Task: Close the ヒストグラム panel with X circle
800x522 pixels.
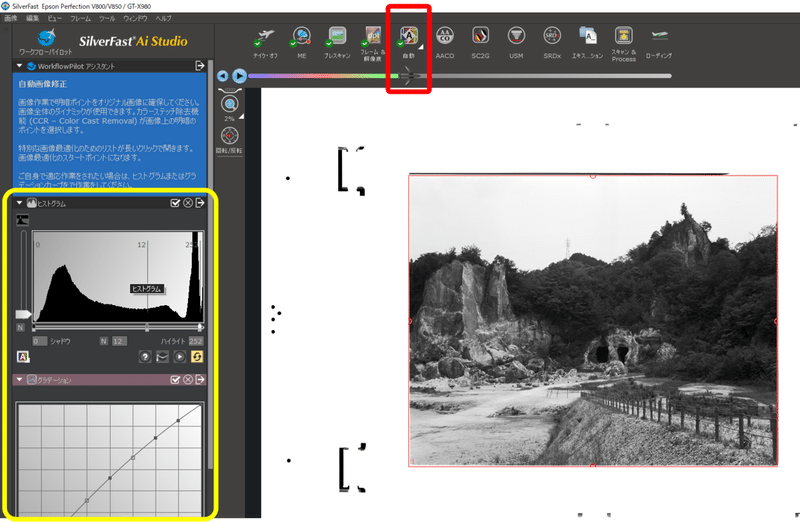Action: (188, 203)
